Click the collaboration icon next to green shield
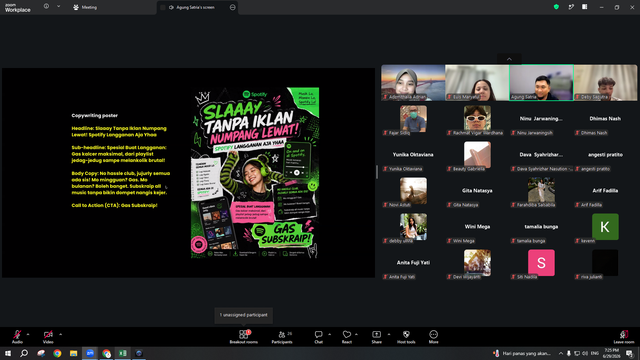640x360 pixels. (571, 7)
